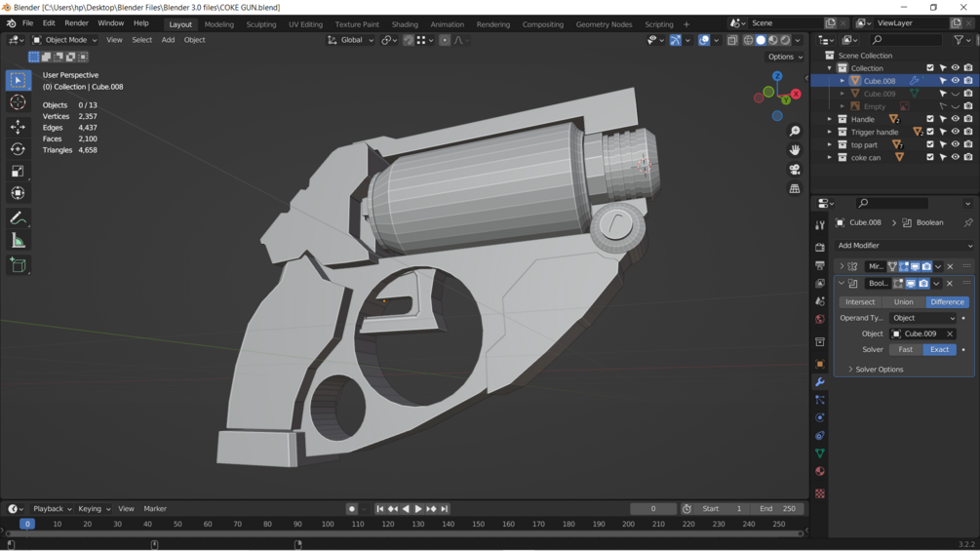980x551 pixels.
Task: Open the Playback dropdown in timeline
Action: coord(53,508)
